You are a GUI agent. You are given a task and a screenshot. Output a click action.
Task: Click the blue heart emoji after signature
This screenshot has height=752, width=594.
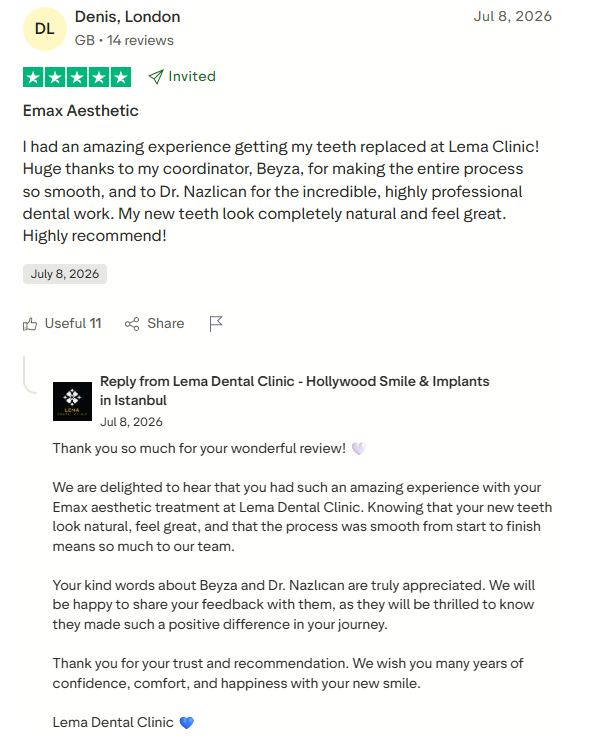pos(186,722)
